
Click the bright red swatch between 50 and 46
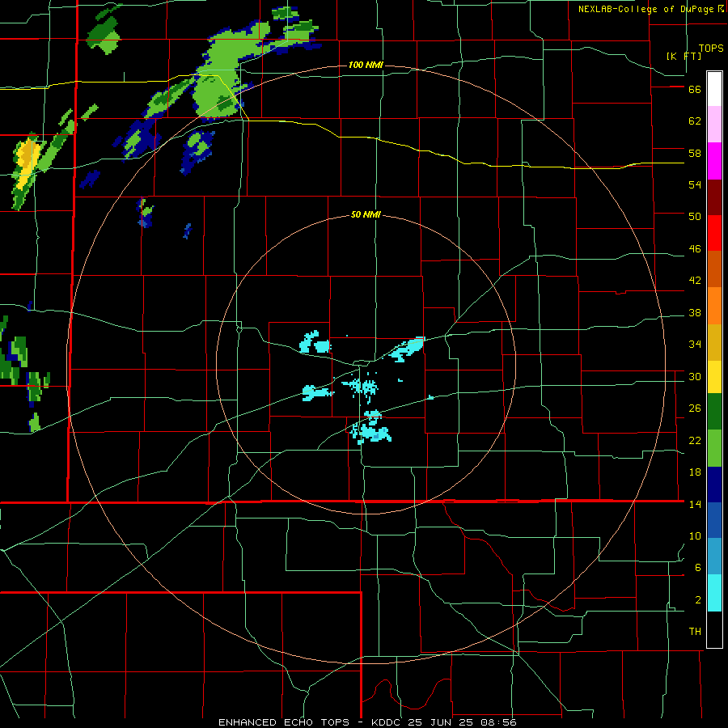tap(714, 233)
